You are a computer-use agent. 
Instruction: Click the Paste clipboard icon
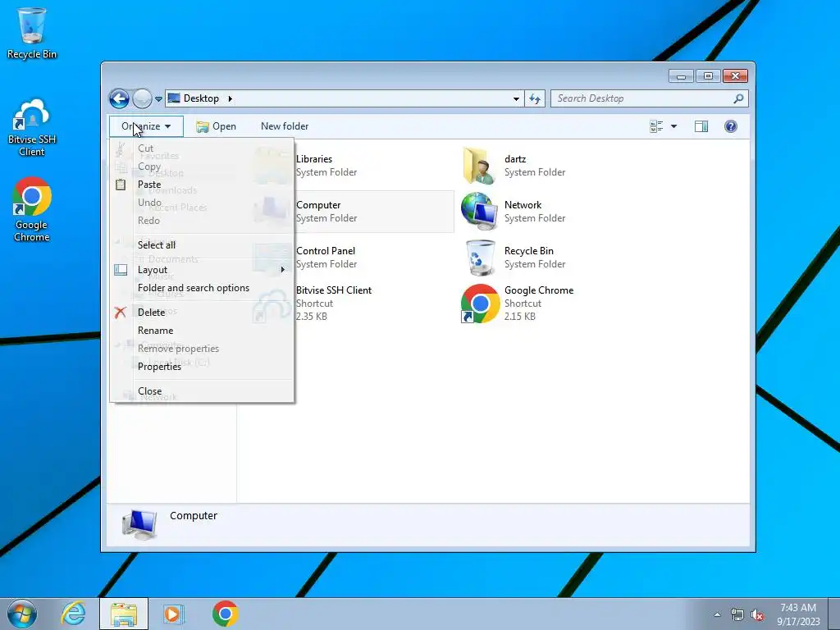tap(121, 185)
